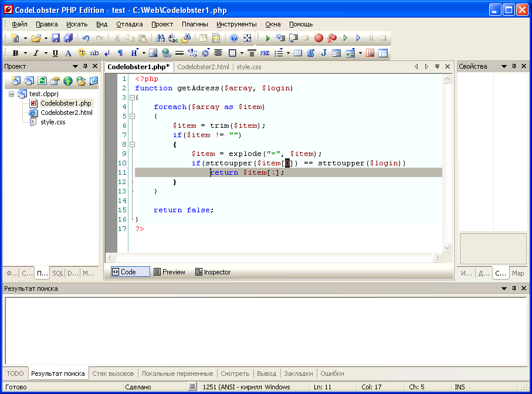This screenshot has height=394, width=532.
Task: Click the full screen toggle icon
Action: tap(248, 38)
